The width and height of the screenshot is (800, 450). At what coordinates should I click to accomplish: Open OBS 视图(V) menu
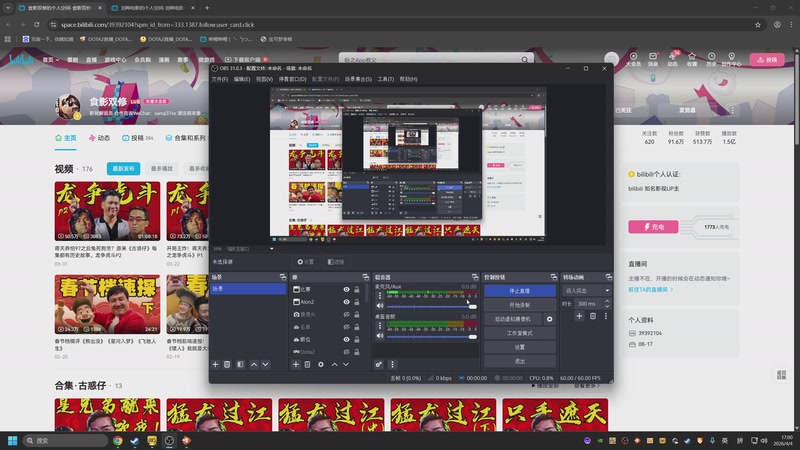pyautogui.click(x=264, y=79)
